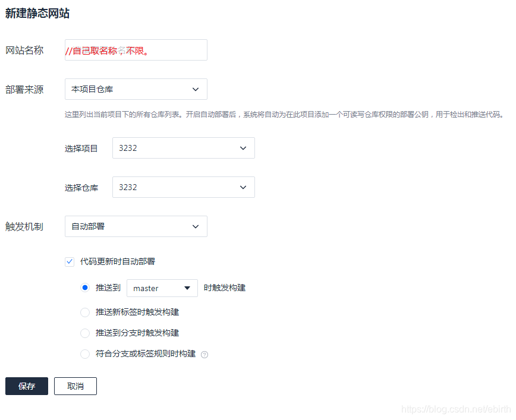
Task: Expand the 部署来源 chevron arrow
Action: (x=196, y=89)
